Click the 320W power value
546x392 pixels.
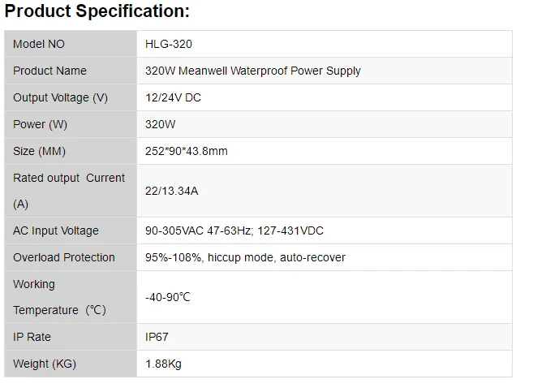pos(160,124)
